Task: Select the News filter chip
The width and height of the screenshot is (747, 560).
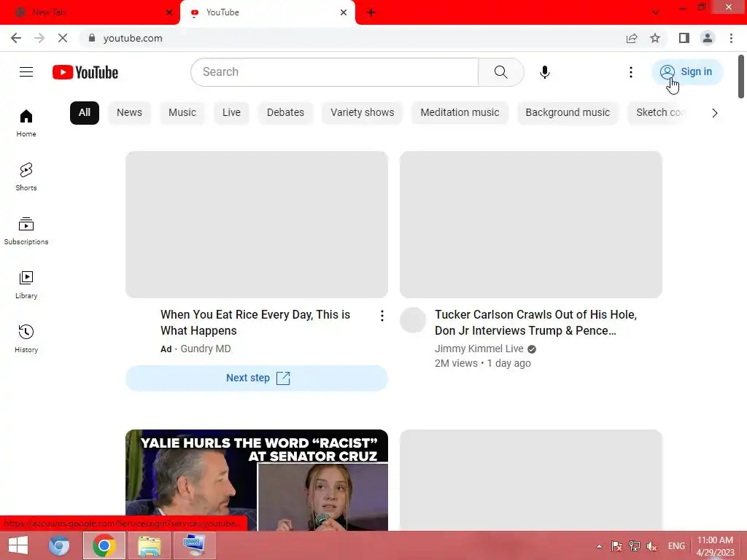Action: (130, 113)
